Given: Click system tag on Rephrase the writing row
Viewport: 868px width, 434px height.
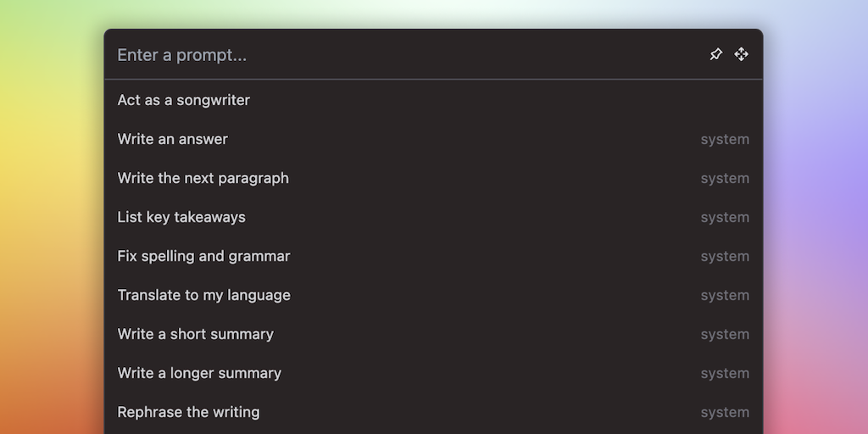Looking at the screenshot, I should point(725,413).
